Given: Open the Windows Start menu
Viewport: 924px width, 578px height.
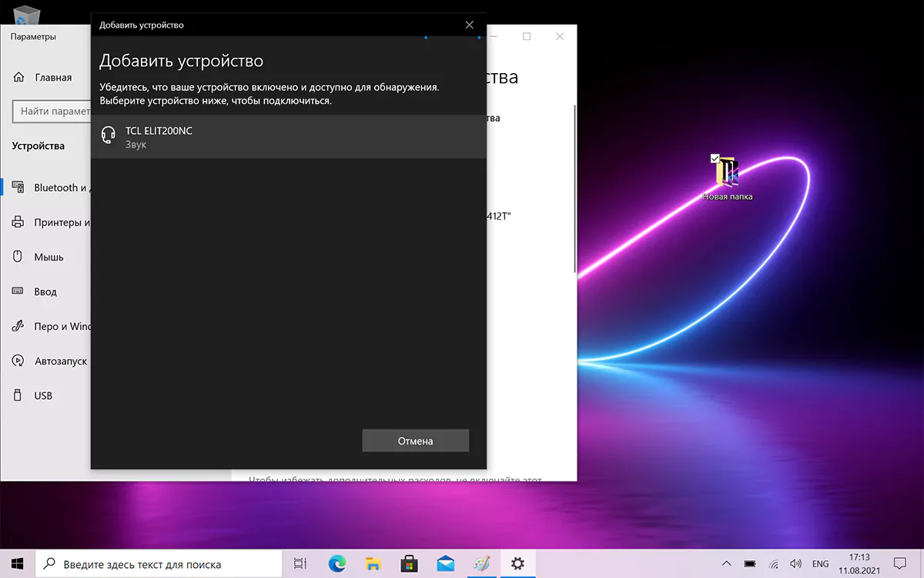Looking at the screenshot, I should click(x=18, y=563).
